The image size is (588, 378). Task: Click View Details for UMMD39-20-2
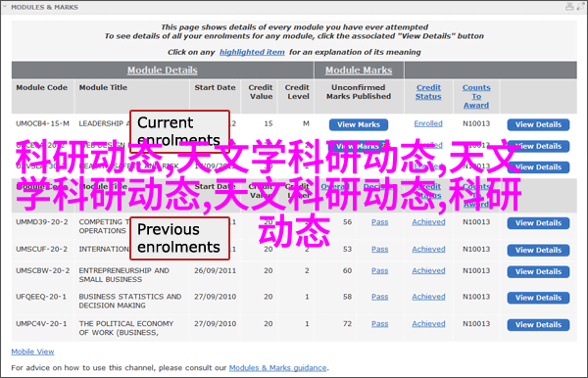coord(538,223)
